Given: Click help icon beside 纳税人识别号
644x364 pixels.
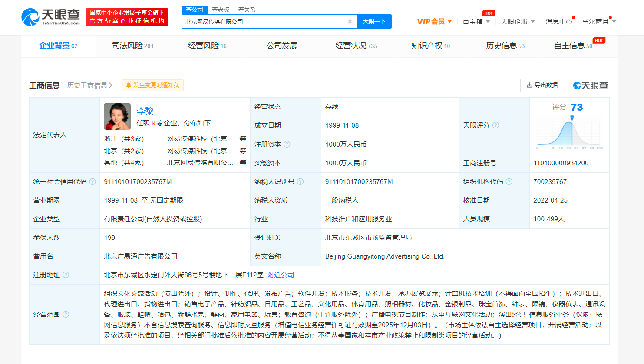Looking at the screenshot, I should coord(300,181).
